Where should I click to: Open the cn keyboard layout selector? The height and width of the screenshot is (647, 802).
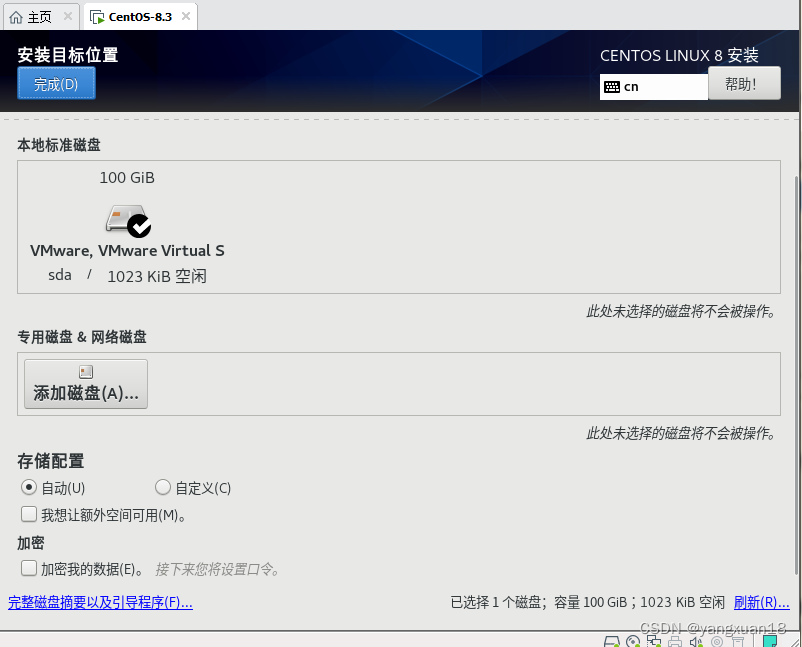click(654, 87)
